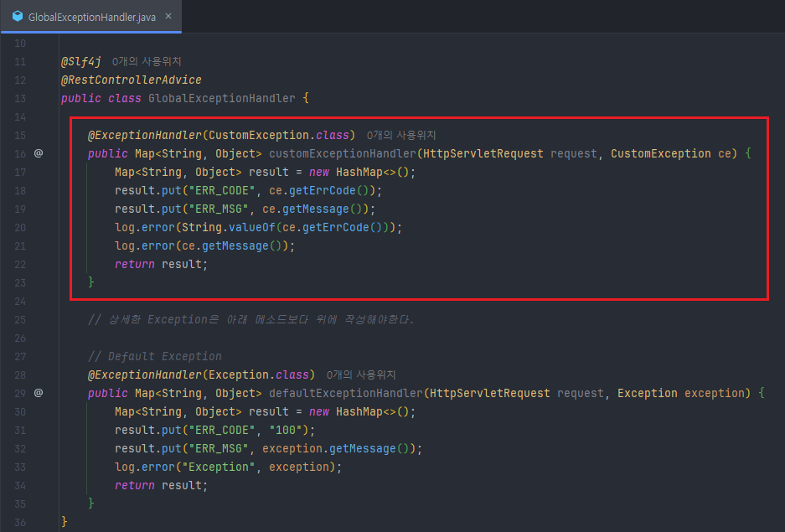Viewport: 785px width, 532px height.
Task: Click getErrCode call on line 20
Action: [336, 228]
